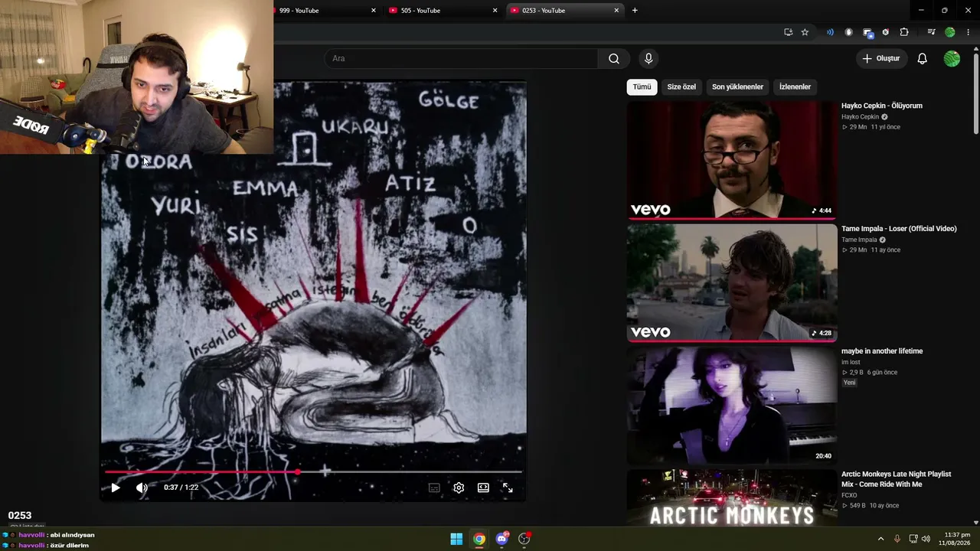Mute the video with the speaker icon
This screenshot has height=551, width=980.
[142, 487]
